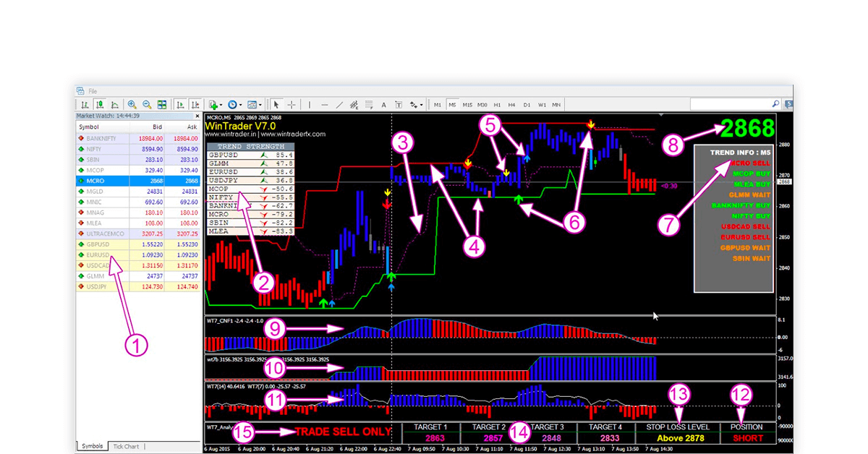
Task: Open the Symbols tab
Action: (92, 446)
